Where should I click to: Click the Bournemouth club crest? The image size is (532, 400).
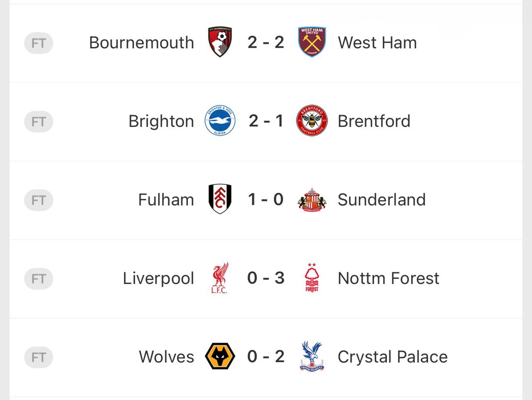(220, 42)
